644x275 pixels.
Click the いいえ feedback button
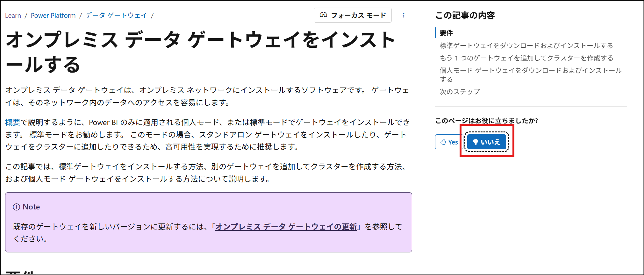pos(486,142)
